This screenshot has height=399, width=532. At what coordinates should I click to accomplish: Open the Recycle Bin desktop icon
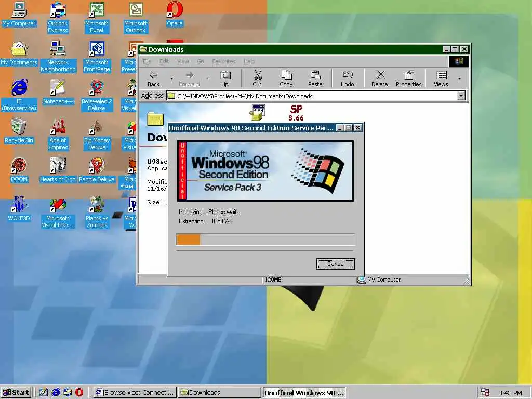pyautogui.click(x=19, y=131)
